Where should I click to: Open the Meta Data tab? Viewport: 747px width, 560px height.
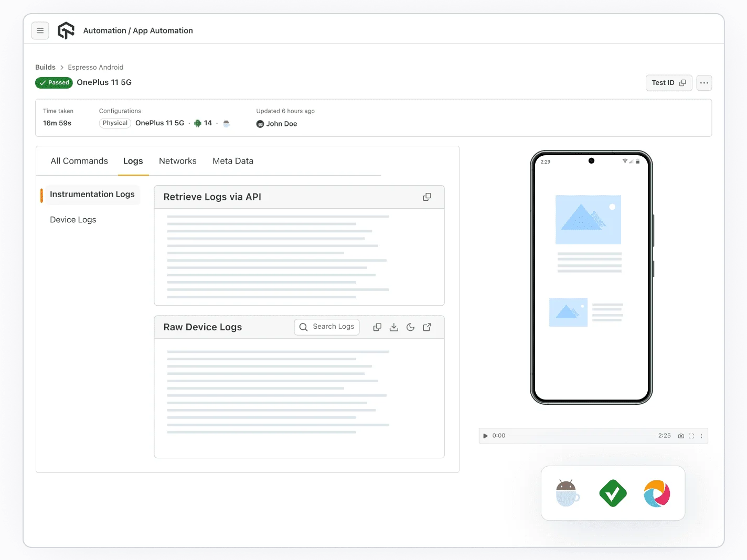[233, 161]
